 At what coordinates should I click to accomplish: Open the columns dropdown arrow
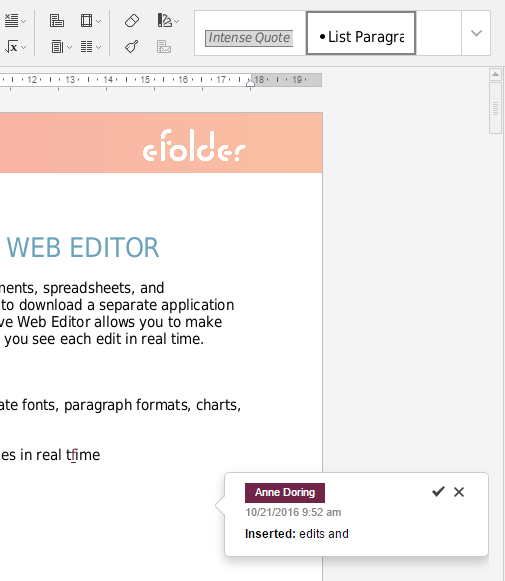99,47
